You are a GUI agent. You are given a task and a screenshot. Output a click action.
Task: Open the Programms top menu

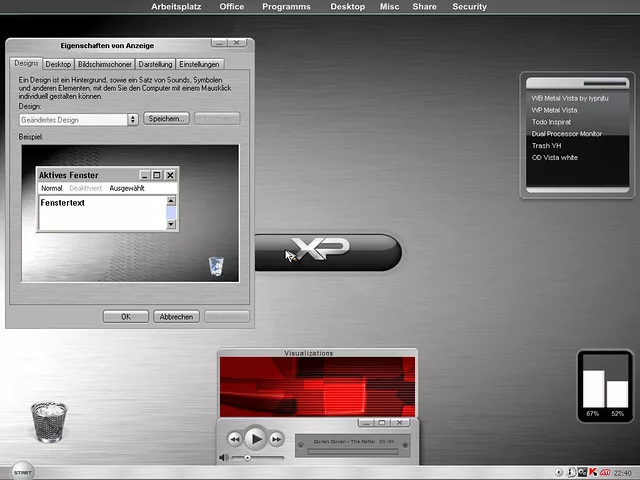pyautogui.click(x=286, y=7)
